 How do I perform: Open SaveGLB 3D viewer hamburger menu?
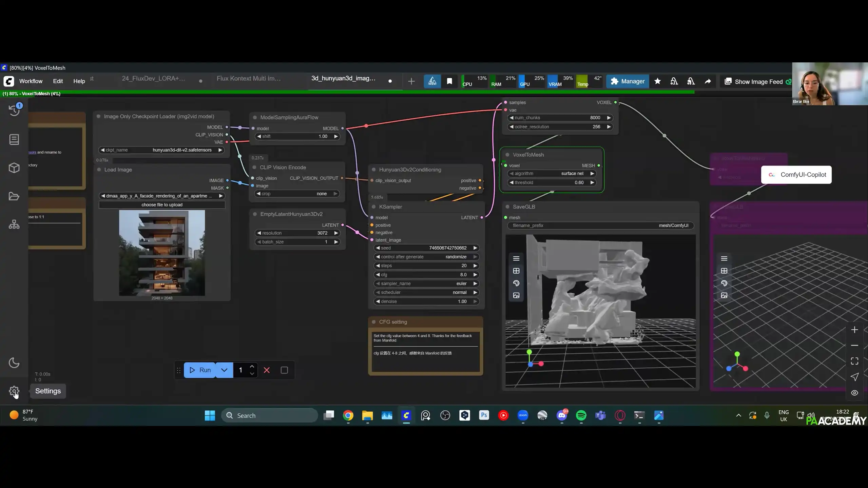pyautogui.click(x=516, y=258)
